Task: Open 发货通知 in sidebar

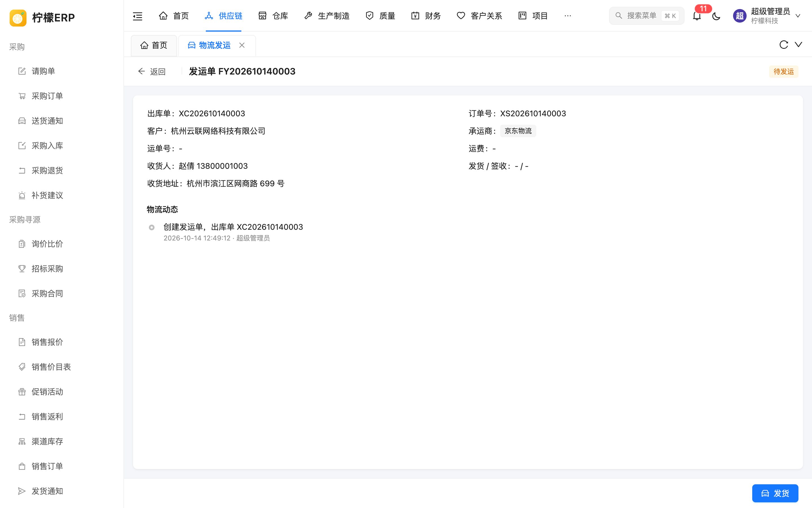Action: coord(62,491)
